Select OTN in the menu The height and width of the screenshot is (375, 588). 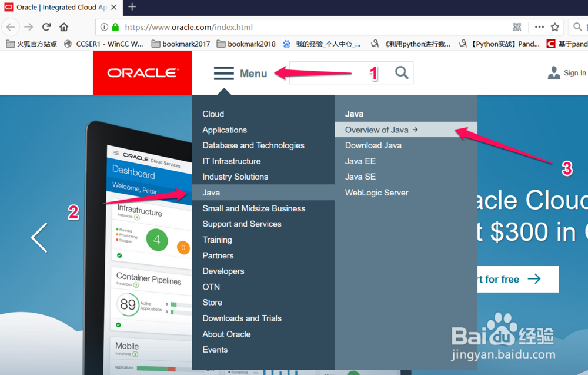(211, 287)
